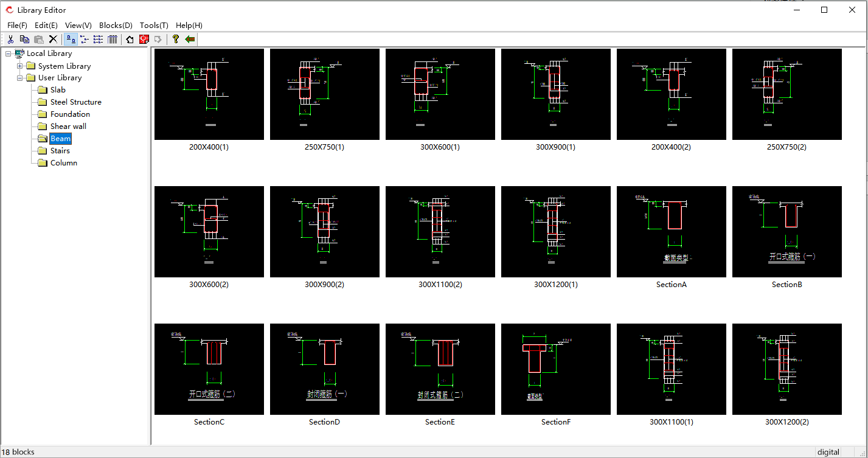This screenshot has height=458, width=868.
Task: Click the 18 blocks status text
Action: (x=18, y=452)
